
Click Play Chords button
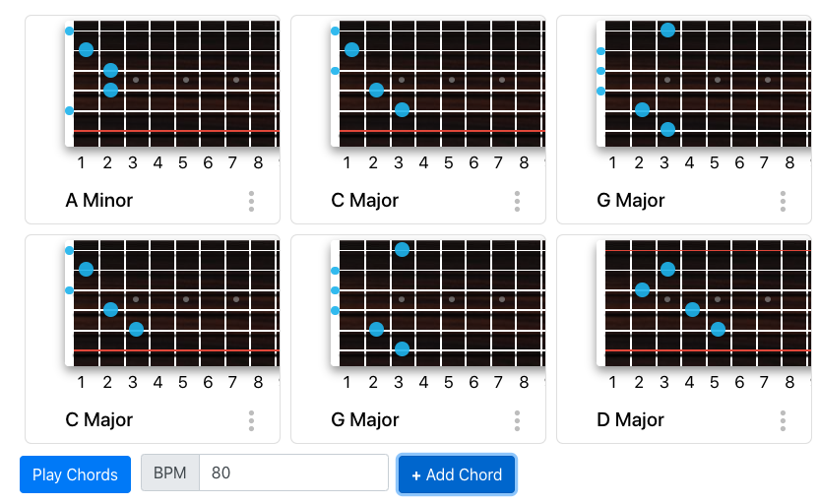pyautogui.click(x=75, y=474)
